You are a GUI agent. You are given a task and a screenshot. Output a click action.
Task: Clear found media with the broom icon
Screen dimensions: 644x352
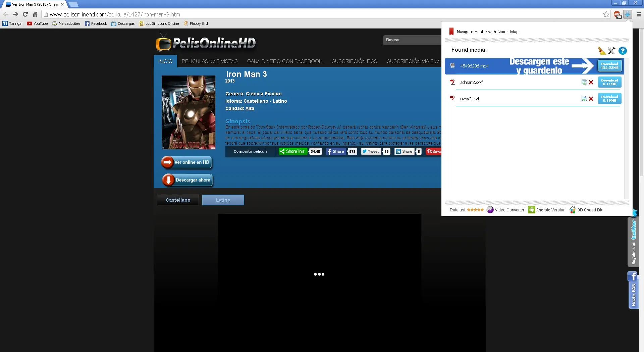[602, 50]
